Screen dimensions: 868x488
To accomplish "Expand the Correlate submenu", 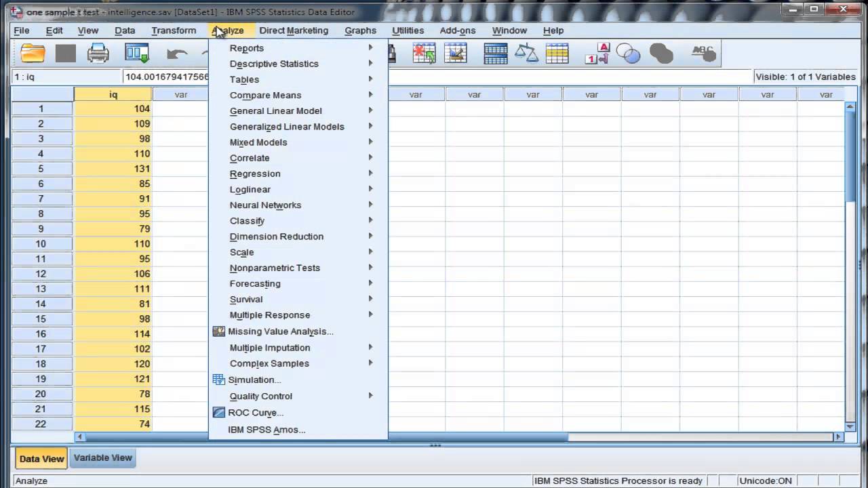I will [298, 158].
